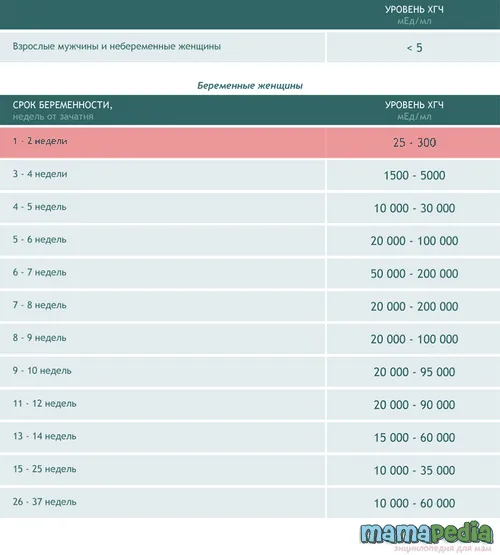Click the "СРОК БЕРЕМЕННОСТИ," column header
This screenshot has height=555, width=500.
pyautogui.click(x=62, y=105)
